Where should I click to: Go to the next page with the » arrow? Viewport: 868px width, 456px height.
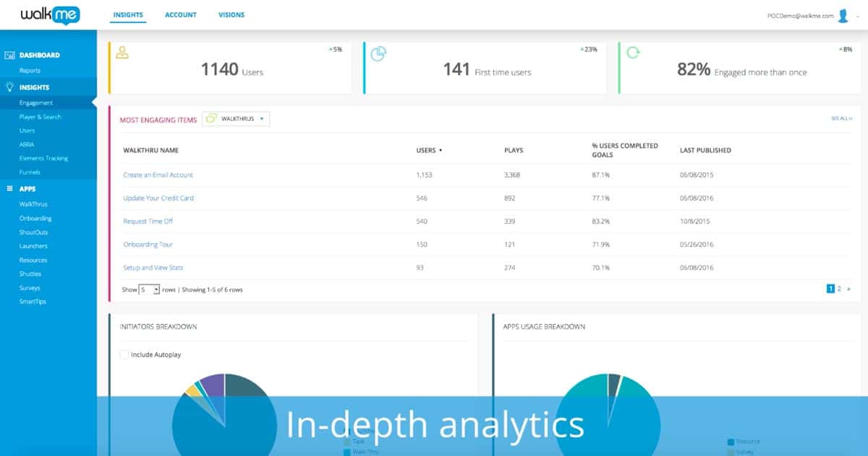tap(848, 289)
